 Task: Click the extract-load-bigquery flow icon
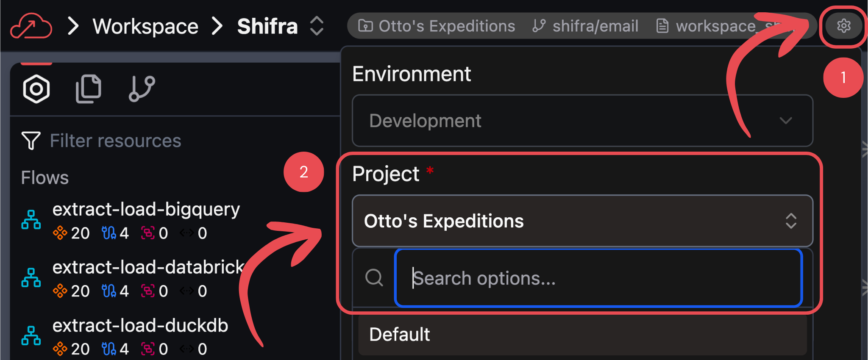pos(31,220)
